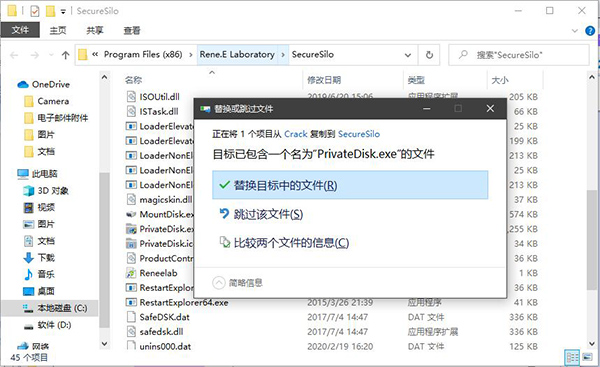Open 电子邮件附件 folder in sidebar
Image resolution: width=600 pixels, height=367 pixels.
(63, 118)
